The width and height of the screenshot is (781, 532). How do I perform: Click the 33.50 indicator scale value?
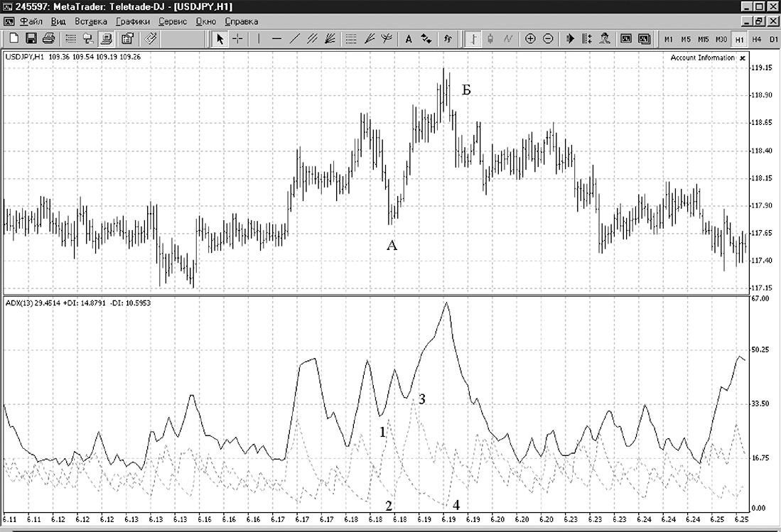click(x=760, y=403)
